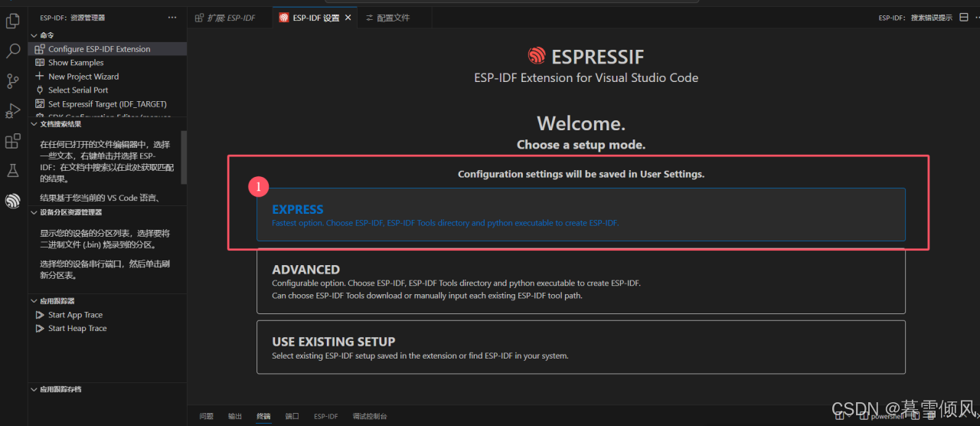
Task: Click the Start App Trace play icon
Action: pyautogui.click(x=40, y=315)
